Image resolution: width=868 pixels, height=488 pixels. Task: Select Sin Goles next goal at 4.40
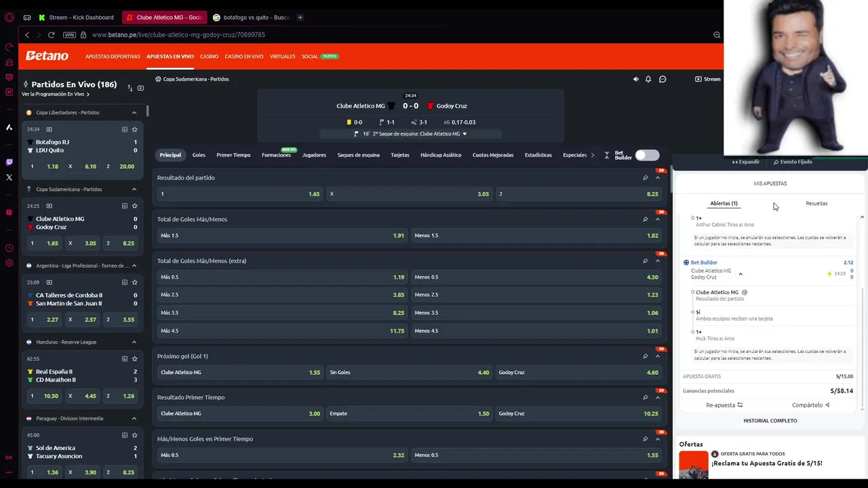409,372
